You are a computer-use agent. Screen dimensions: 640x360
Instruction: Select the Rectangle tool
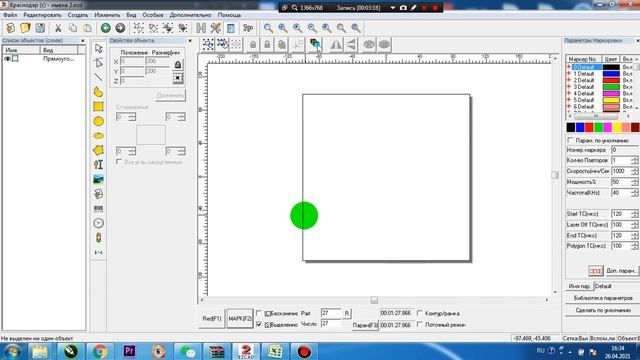point(98,107)
